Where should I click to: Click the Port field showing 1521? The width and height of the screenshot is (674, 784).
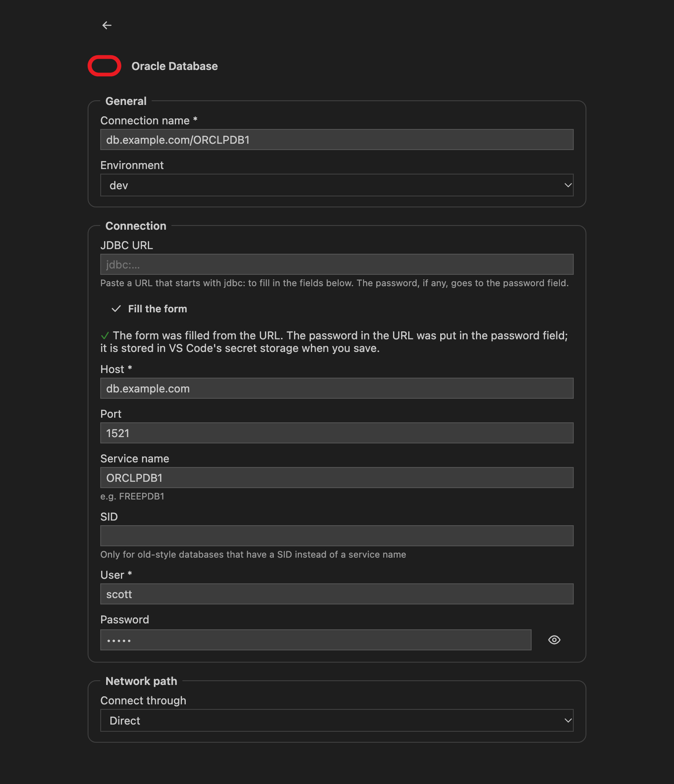tap(337, 433)
